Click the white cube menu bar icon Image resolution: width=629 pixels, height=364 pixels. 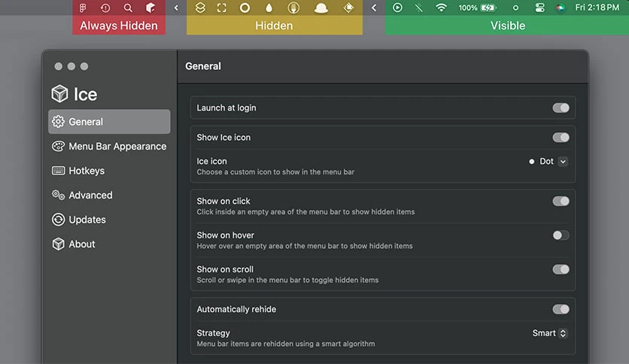(x=150, y=8)
